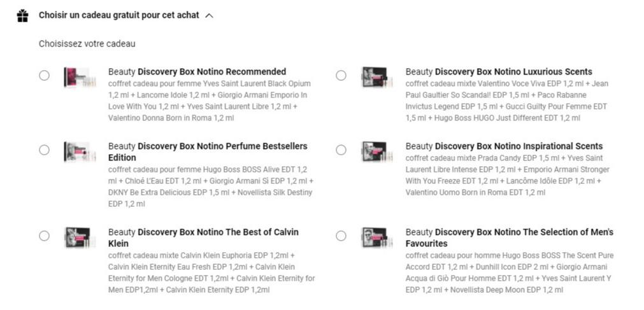Click 'Discovery Box Notino Recommended' title
The width and height of the screenshot is (644, 310).
click(211, 72)
